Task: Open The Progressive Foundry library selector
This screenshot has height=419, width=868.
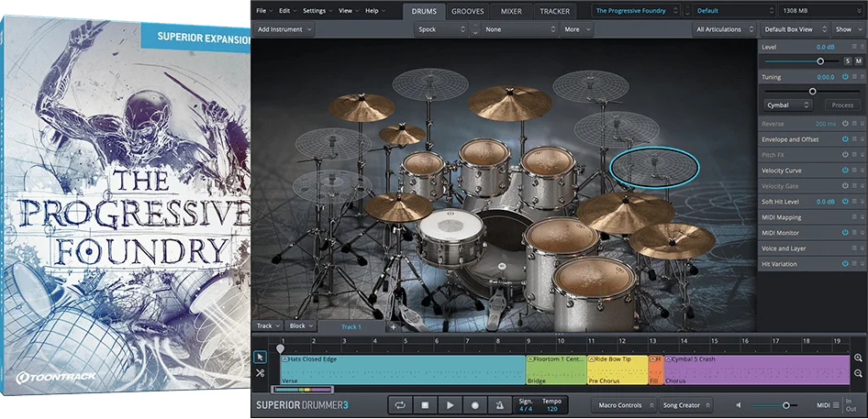Action: coord(636,10)
